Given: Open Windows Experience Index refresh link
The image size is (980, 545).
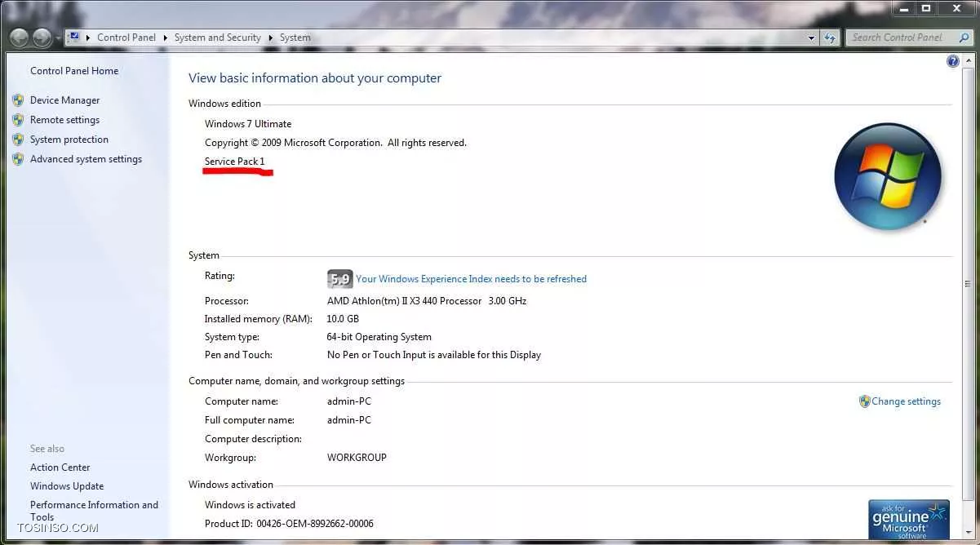Looking at the screenshot, I should tap(471, 279).
